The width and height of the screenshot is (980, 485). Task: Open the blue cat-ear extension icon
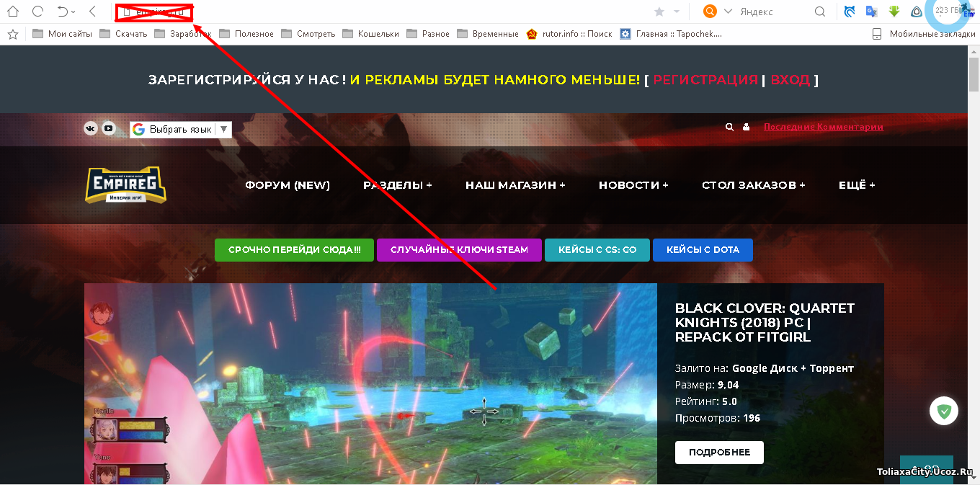pyautogui.click(x=850, y=12)
